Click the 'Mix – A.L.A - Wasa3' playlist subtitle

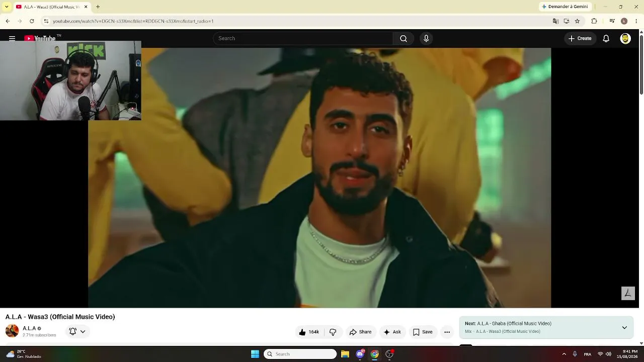(503, 331)
